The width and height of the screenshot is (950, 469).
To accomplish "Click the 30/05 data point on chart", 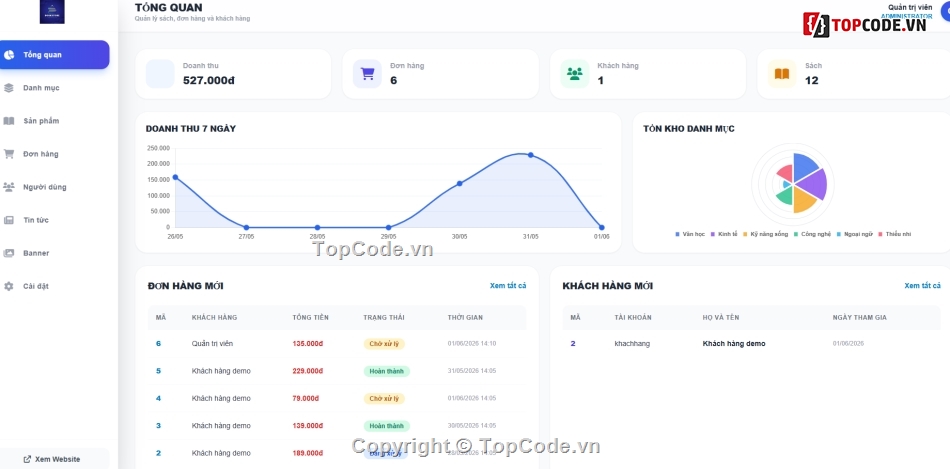I will [459, 183].
